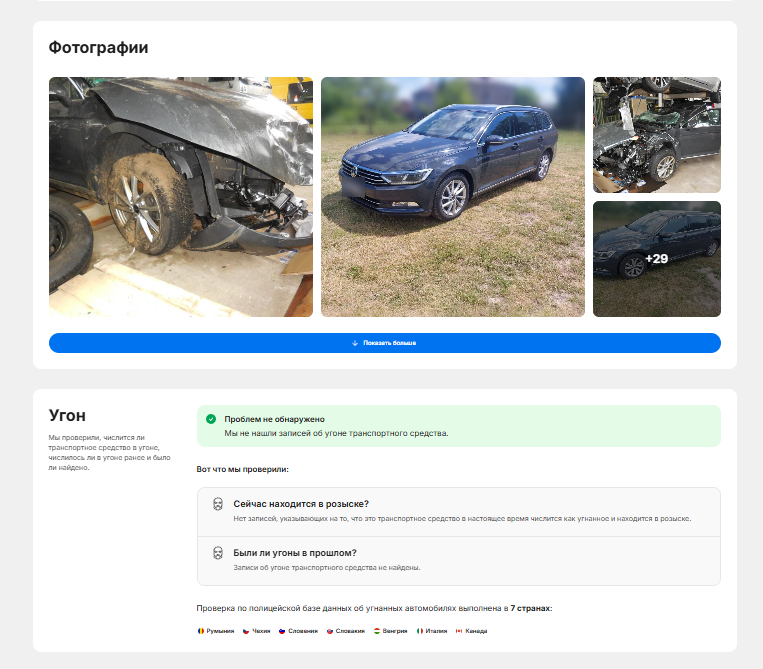Click the Slovenia flag icon
The height and width of the screenshot is (669, 763).
[282, 631]
